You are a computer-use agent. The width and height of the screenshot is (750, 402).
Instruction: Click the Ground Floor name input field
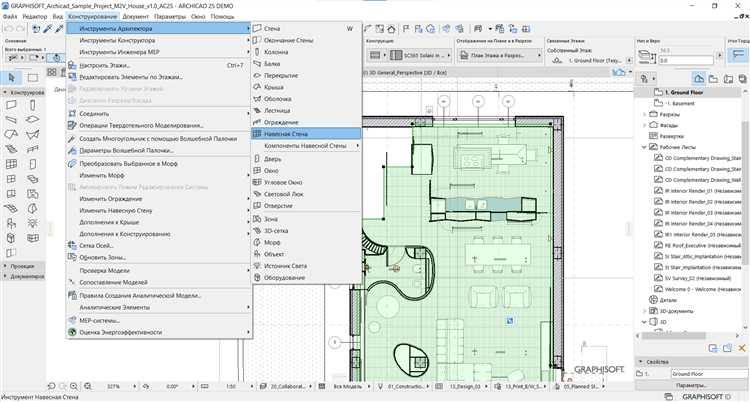pyautogui.click(x=708, y=374)
